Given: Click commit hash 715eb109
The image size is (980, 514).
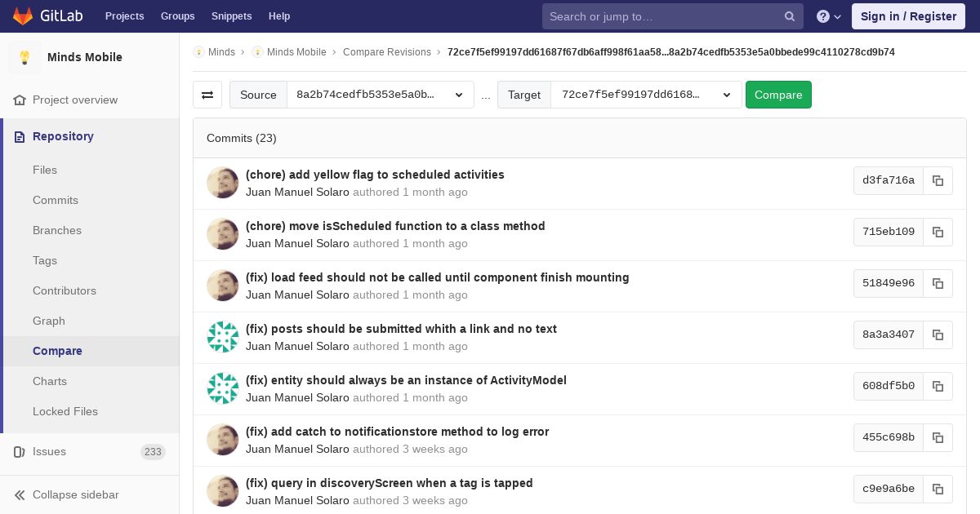Looking at the screenshot, I should pos(889,232).
